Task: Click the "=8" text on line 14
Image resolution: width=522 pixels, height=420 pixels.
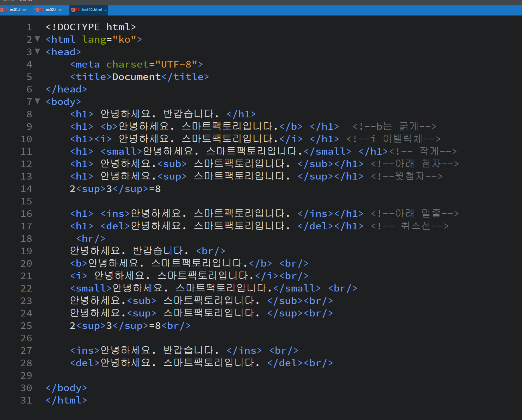Action: tap(155, 189)
